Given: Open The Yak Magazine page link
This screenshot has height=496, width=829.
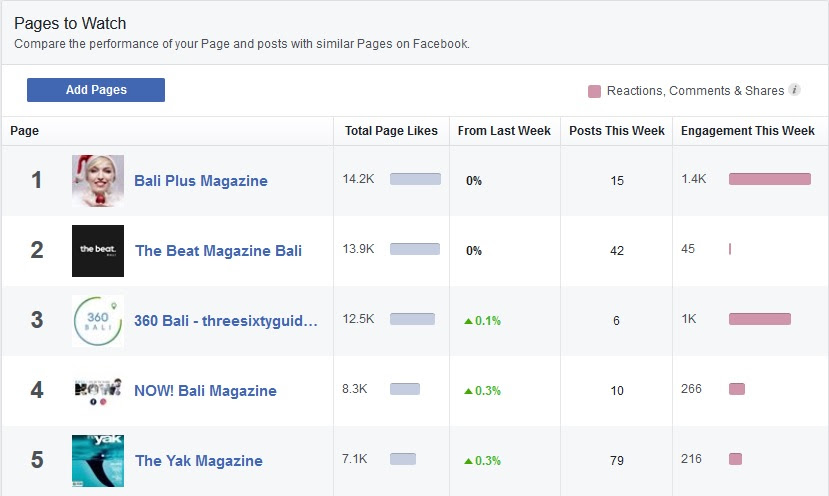Looking at the screenshot, I should (x=199, y=461).
